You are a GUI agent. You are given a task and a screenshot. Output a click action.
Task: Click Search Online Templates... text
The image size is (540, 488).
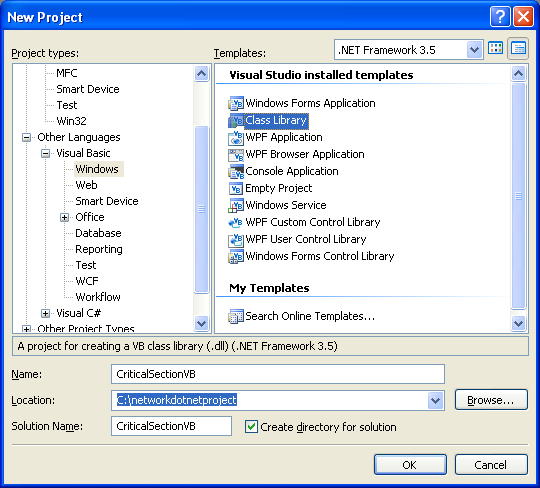(310, 316)
